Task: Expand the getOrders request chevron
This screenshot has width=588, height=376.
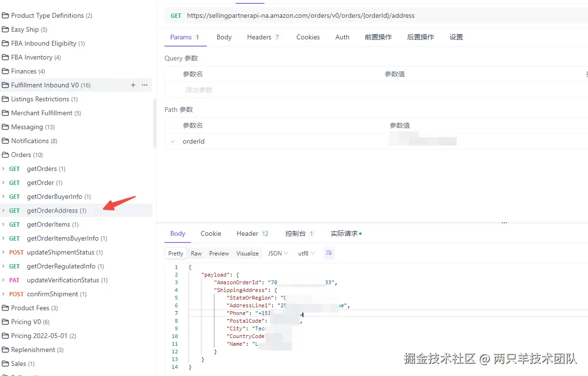Action: coord(4,169)
